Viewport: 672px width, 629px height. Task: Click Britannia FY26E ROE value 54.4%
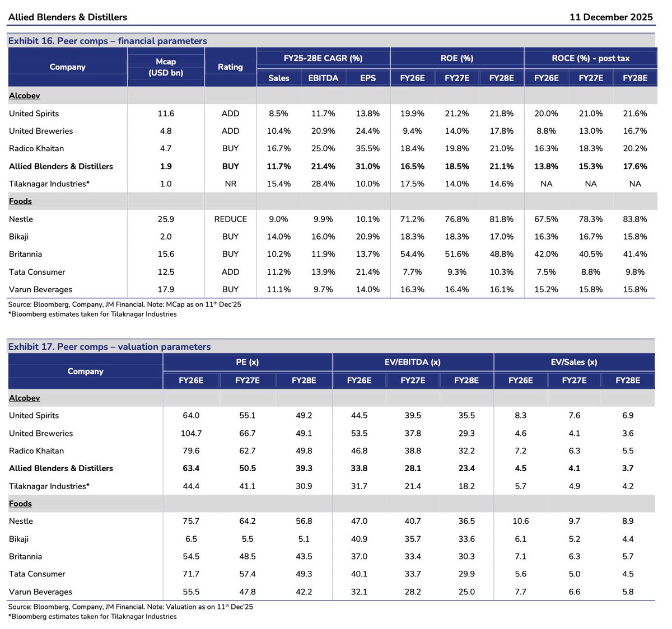pyautogui.click(x=412, y=254)
